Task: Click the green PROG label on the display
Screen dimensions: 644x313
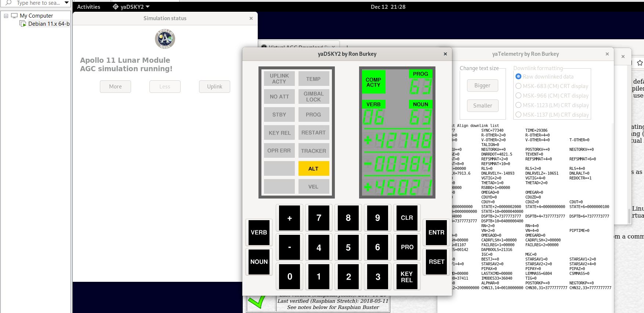Action: tap(420, 74)
